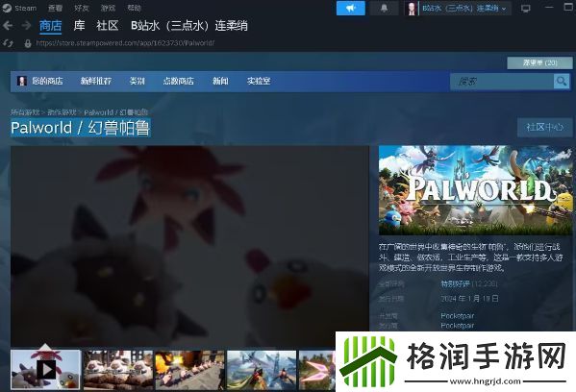Screen dimensions: 576x392
Task: Click the store search input field
Action: click(502, 81)
